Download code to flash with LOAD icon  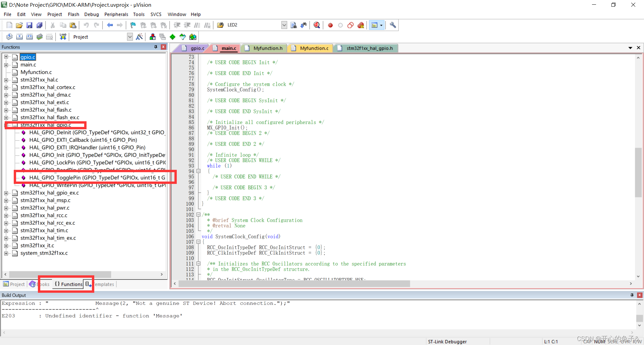click(x=63, y=37)
